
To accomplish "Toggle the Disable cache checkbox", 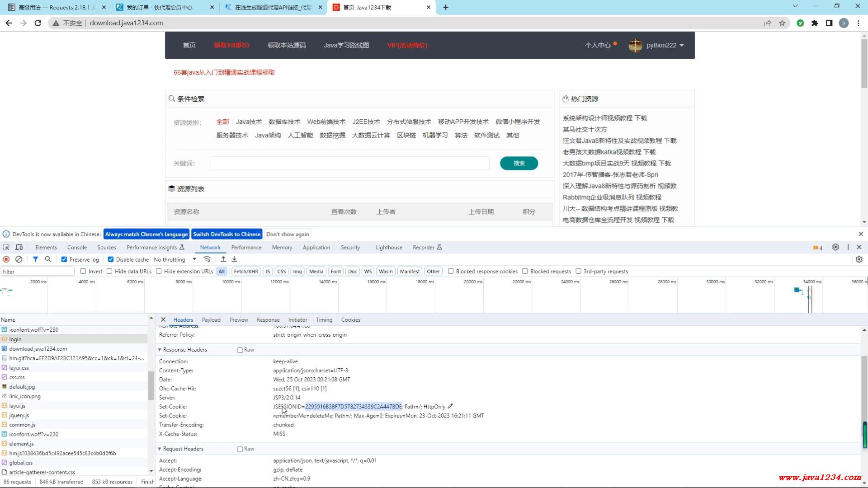I will tap(111, 259).
